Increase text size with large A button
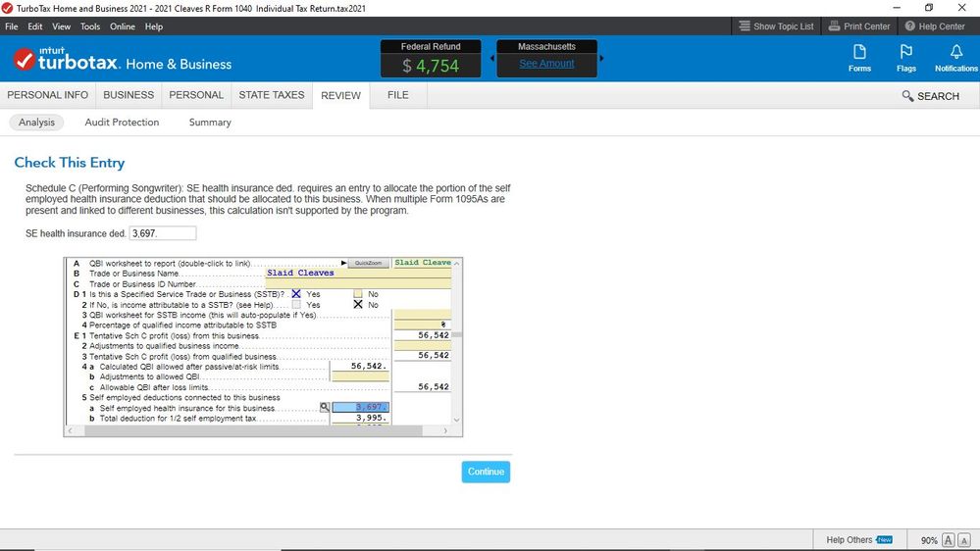The image size is (980, 551). (x=949, y=540)
